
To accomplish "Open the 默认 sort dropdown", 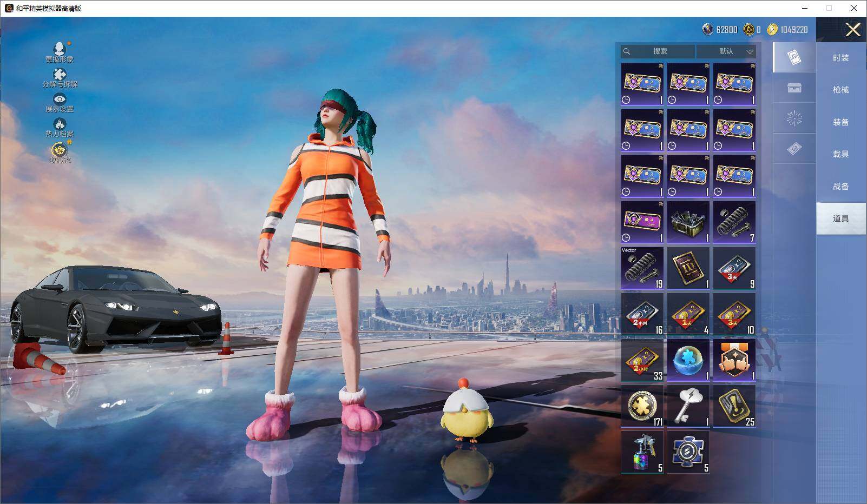I will [x=726, y=51].
